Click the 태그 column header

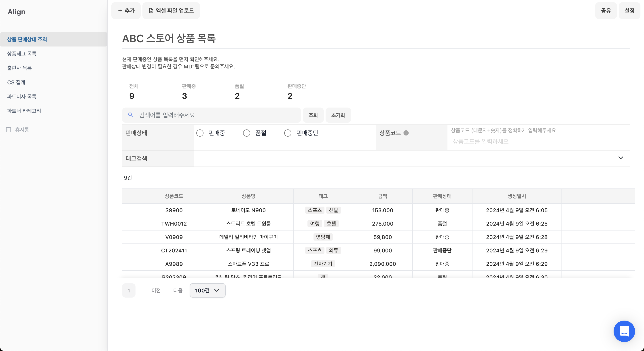pos(323,196)
